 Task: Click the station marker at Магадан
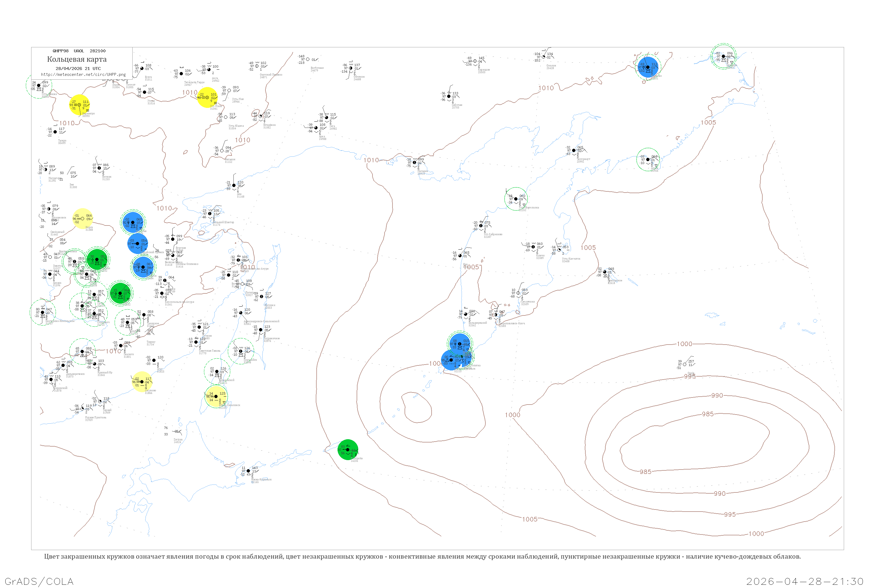pos(414,162)
